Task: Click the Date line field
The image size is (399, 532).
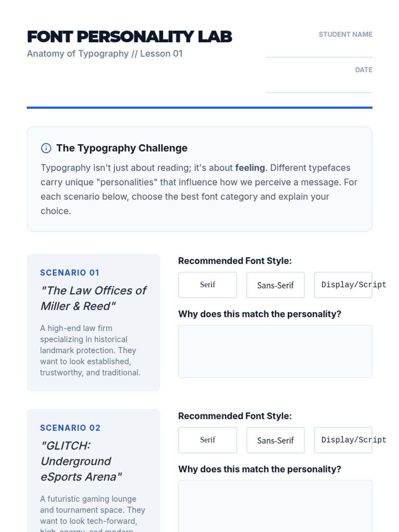Action: pyautogui.click(x=319, y=85)
